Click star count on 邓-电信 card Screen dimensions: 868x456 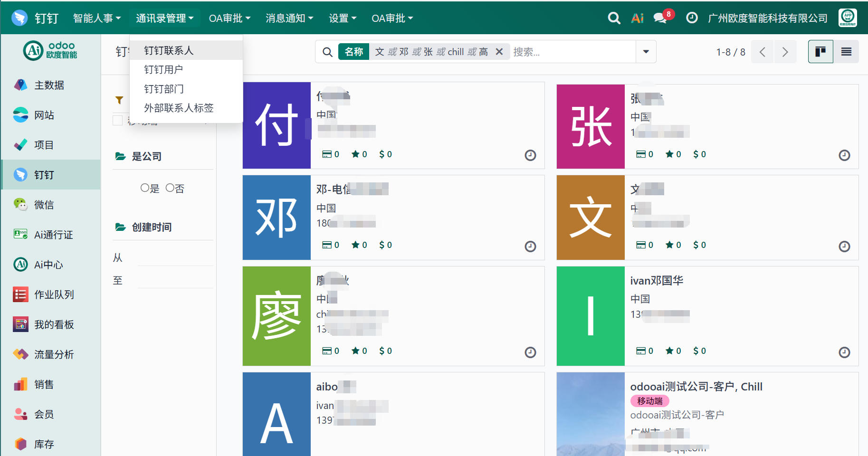click(359, 245)
